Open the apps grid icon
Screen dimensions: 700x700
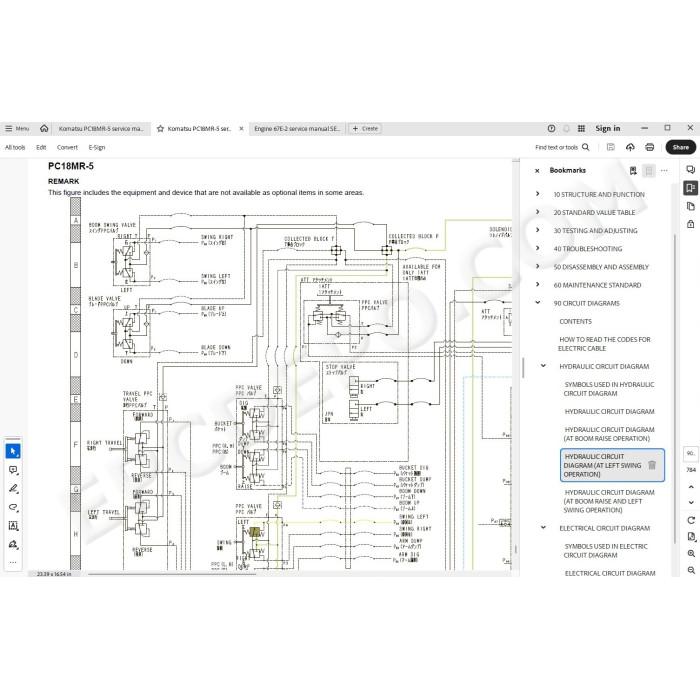(x=581, y=129)
